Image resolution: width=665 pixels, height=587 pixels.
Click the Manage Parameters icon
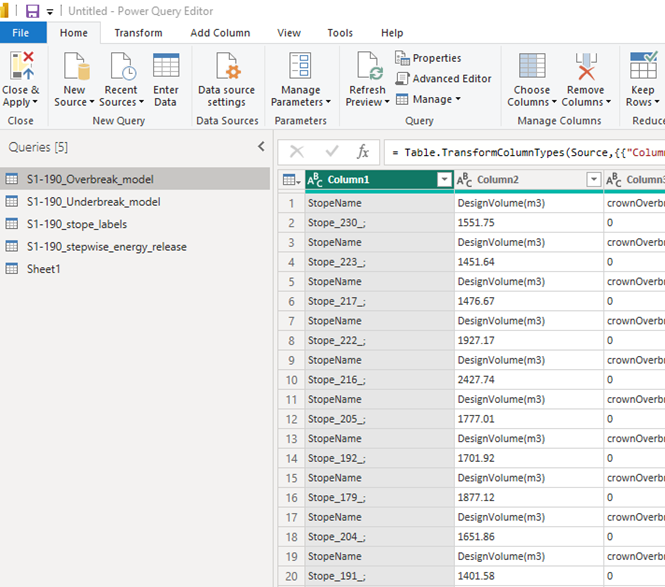click(x=300, y=65)
